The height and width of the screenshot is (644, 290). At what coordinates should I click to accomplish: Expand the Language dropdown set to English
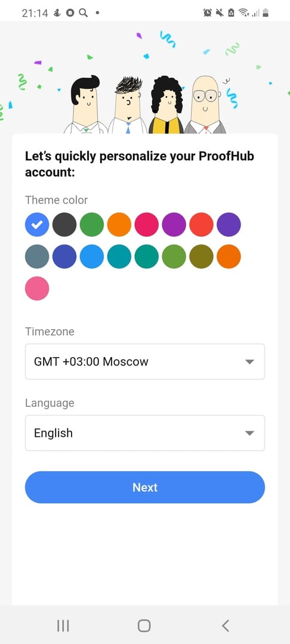tap(145, 433)
